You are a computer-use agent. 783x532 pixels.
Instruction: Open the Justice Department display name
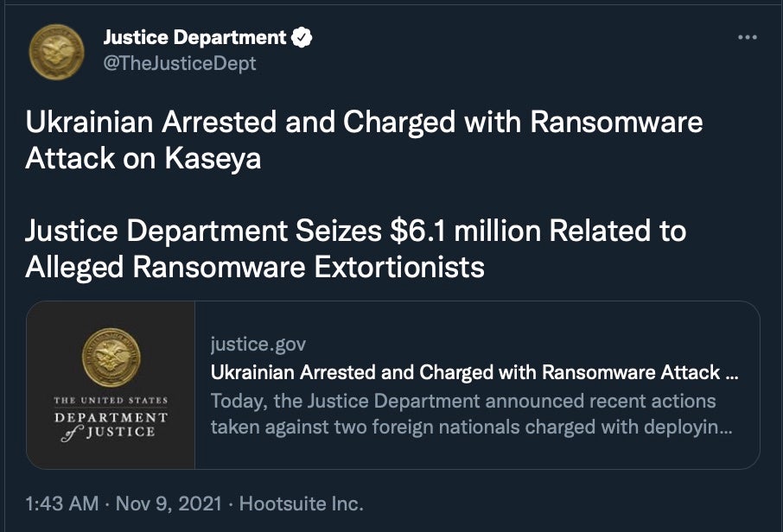pos(194,38)
